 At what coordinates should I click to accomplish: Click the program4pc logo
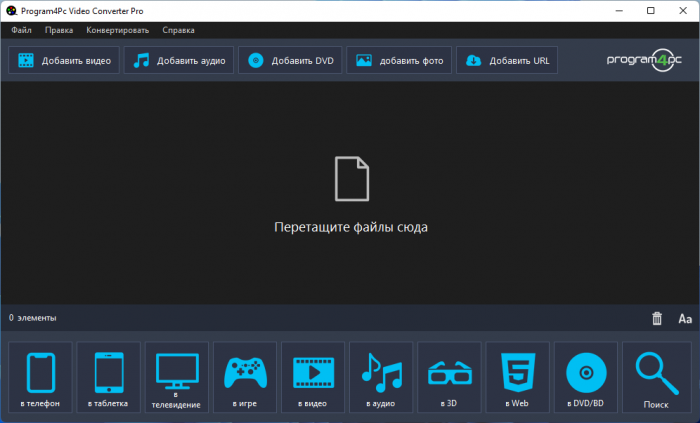tap(644, 60)
